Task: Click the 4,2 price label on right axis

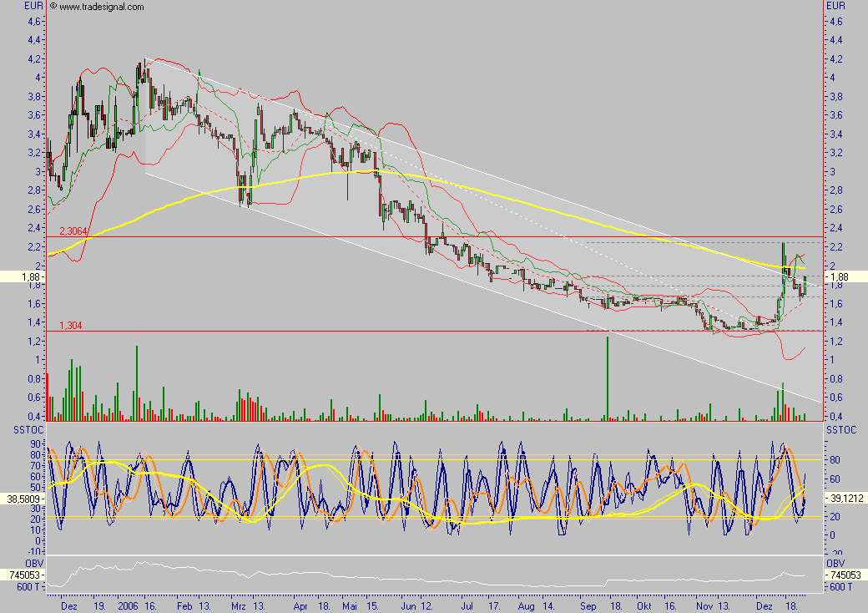Action: pos(836,59)
